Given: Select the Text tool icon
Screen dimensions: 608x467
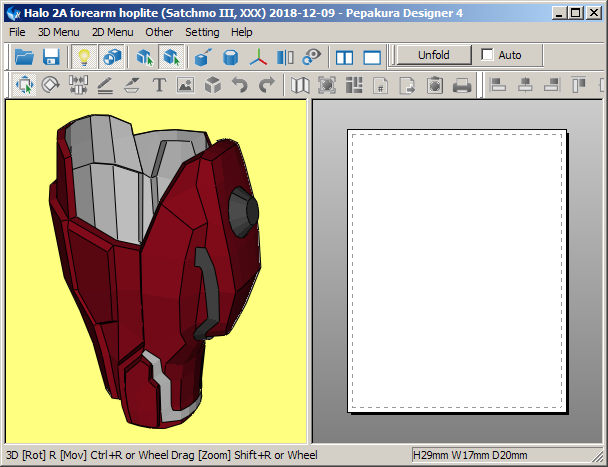Looking at the screenshot, I should (159, 86).
